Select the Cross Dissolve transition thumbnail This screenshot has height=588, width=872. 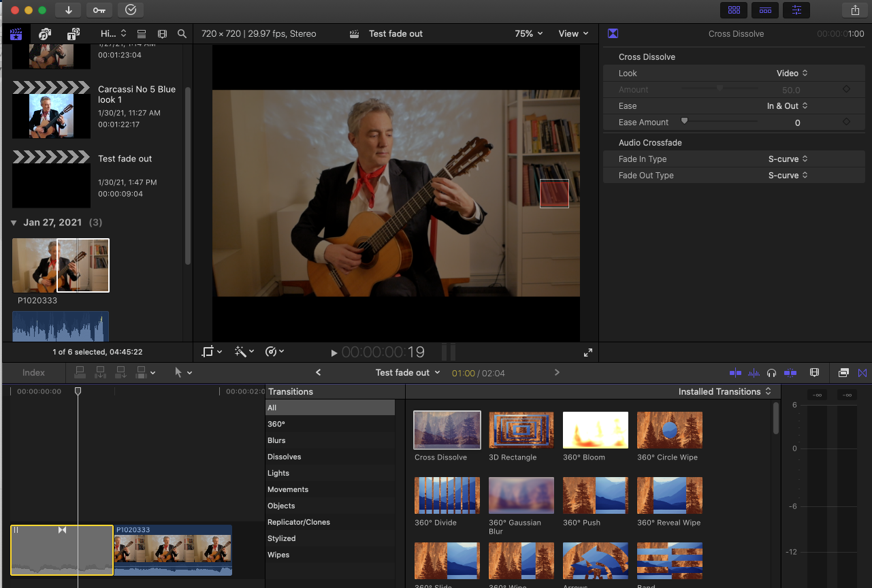pos(447,430)
